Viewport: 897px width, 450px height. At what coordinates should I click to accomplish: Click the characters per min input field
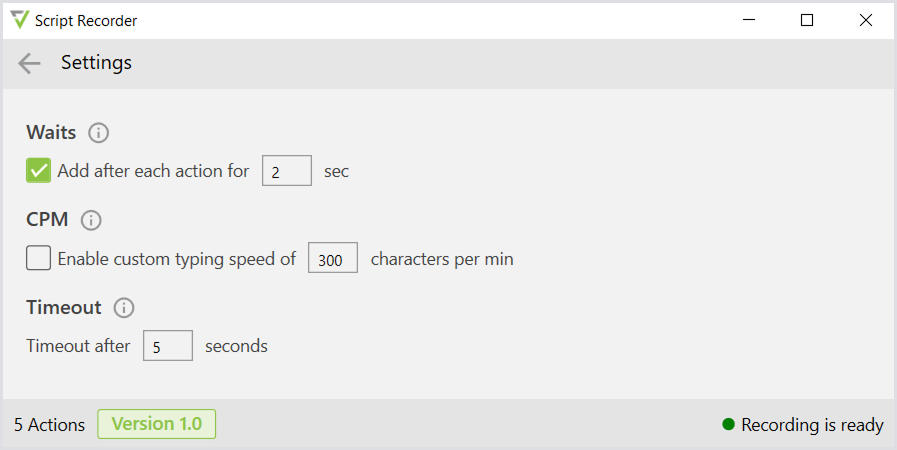[333, 259]
